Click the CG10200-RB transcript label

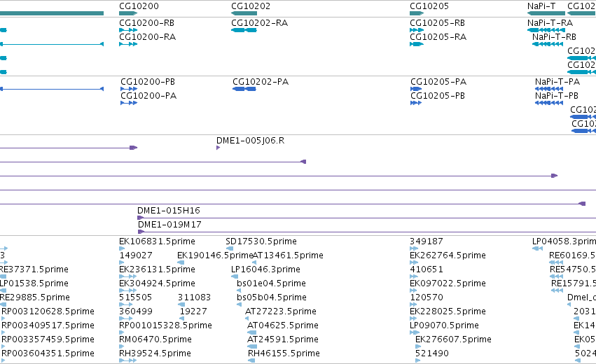point(146,23)
